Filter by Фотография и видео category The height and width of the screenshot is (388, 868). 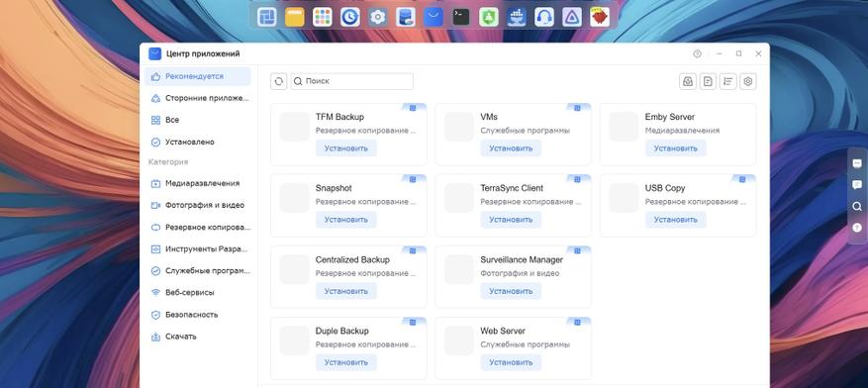198,205
